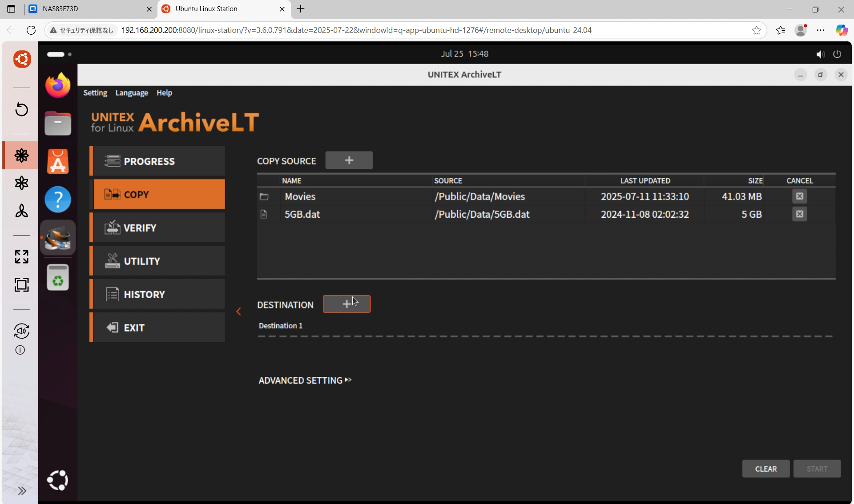Click /Public/Data/5GB.dat source path

pyautogui.click(x=482, y=214)
